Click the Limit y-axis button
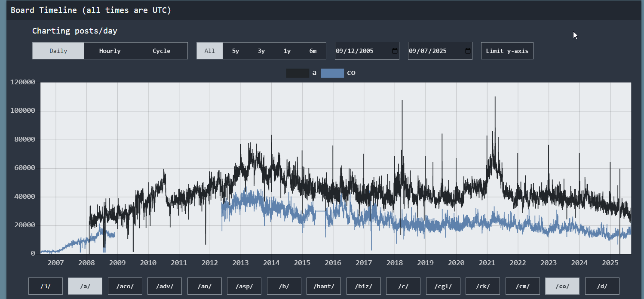 coord(507,51)
